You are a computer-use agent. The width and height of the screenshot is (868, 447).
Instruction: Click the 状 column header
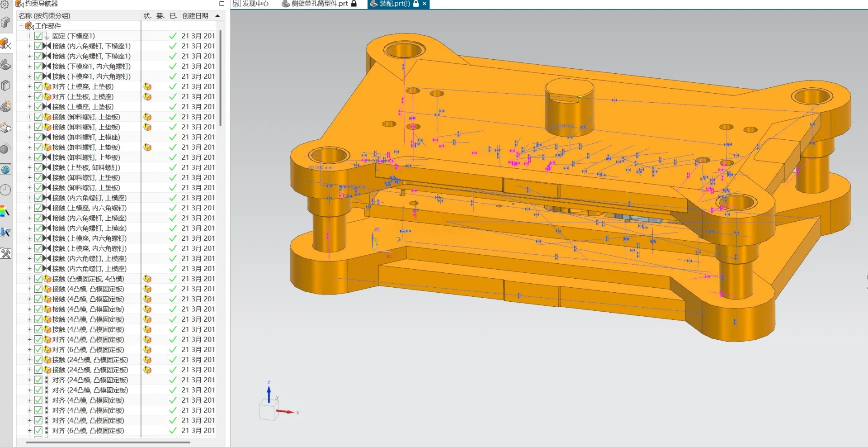tap(147, 16)
